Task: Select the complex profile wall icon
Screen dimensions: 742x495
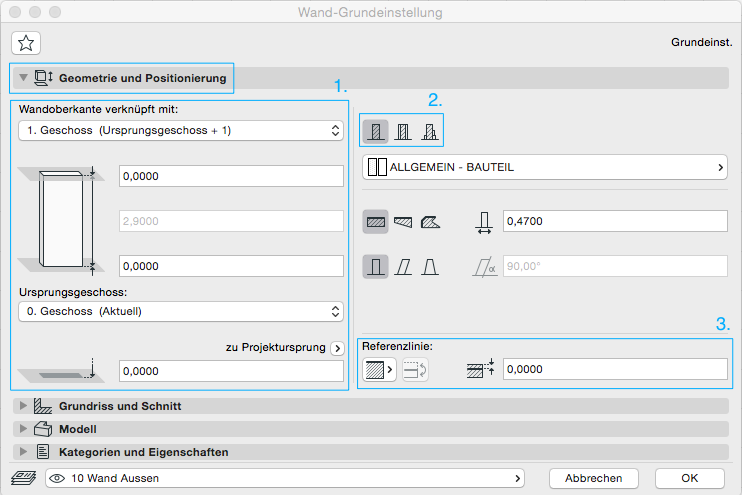Action: (428, 131)
